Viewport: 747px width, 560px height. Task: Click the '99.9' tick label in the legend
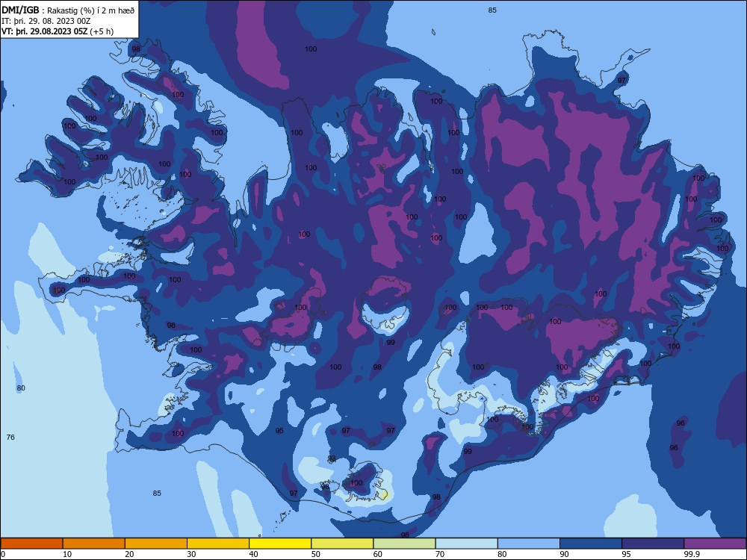pyautogui.click(x=691, y=554)
